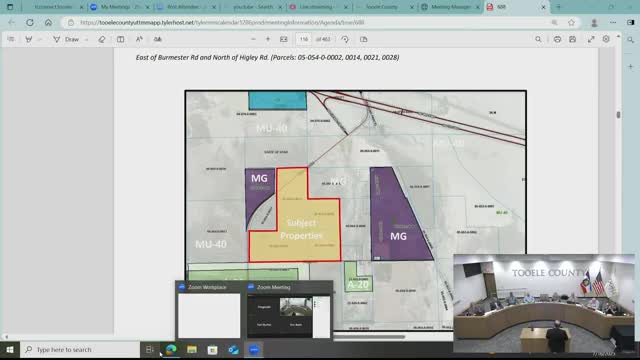640x360 pixels.
Task: Click the PDF toolbar icon after rotate
Action: (364, 39)
